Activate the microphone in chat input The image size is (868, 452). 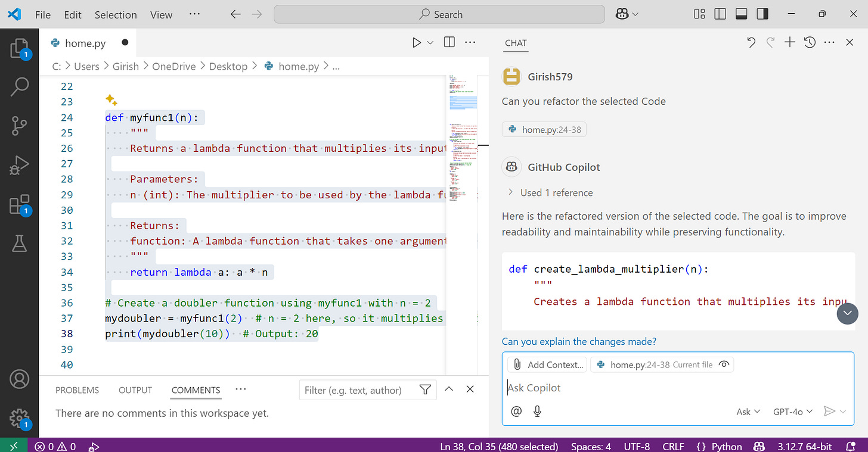pyautogui.click(x=537, y=411)
